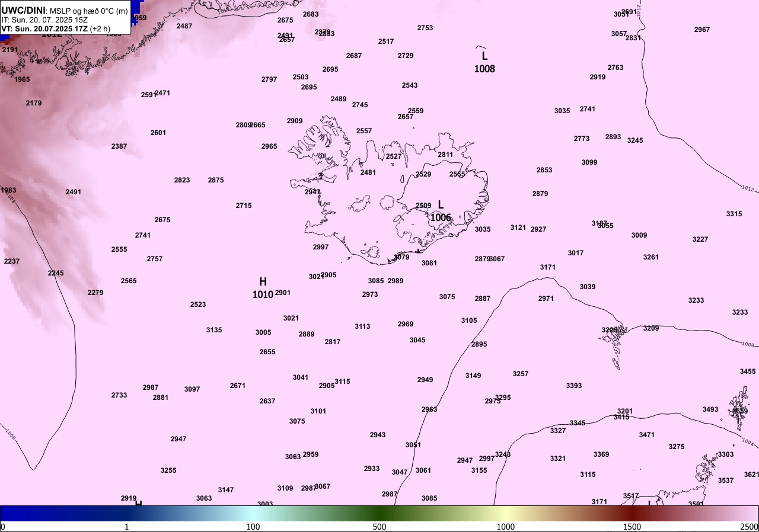Screen dimensions: 759x532
Task: Click the freezing level value 2965
Action: tap(269, 146)
